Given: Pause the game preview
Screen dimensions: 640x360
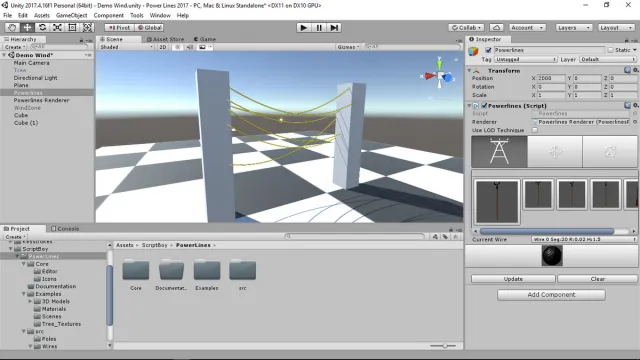Looking at the screenshot, I should click(x=319, y=27).
